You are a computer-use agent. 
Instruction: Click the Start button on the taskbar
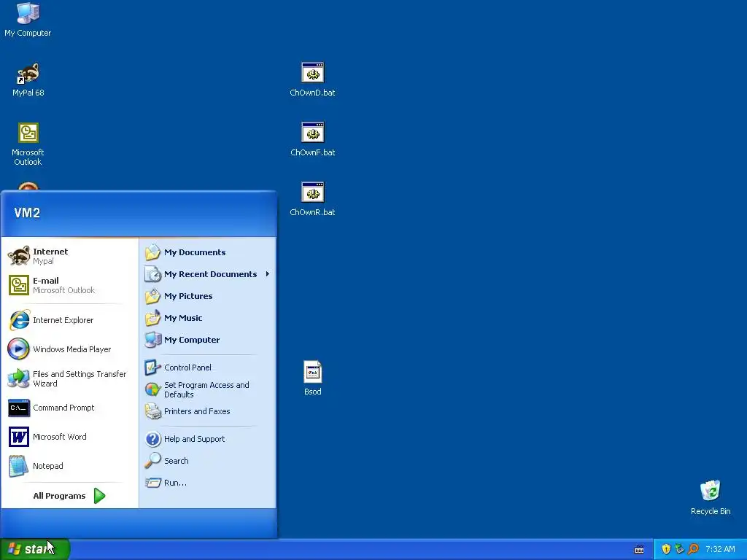(35, 549)
